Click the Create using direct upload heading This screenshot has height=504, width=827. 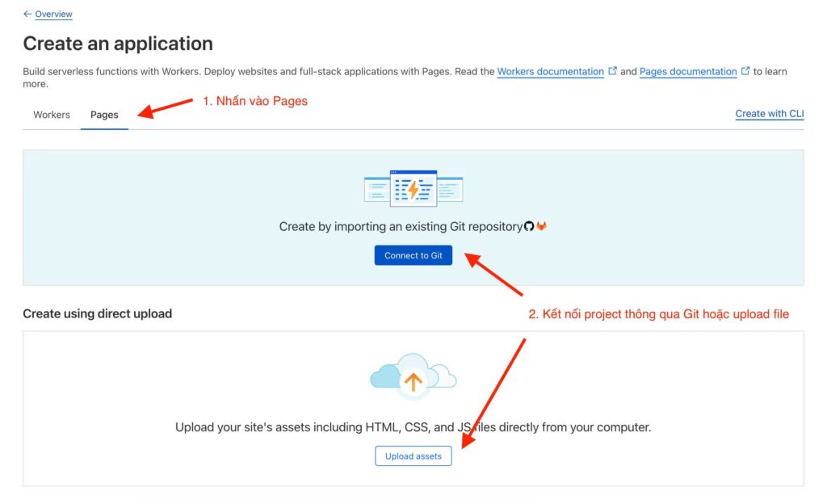(96, 313)
